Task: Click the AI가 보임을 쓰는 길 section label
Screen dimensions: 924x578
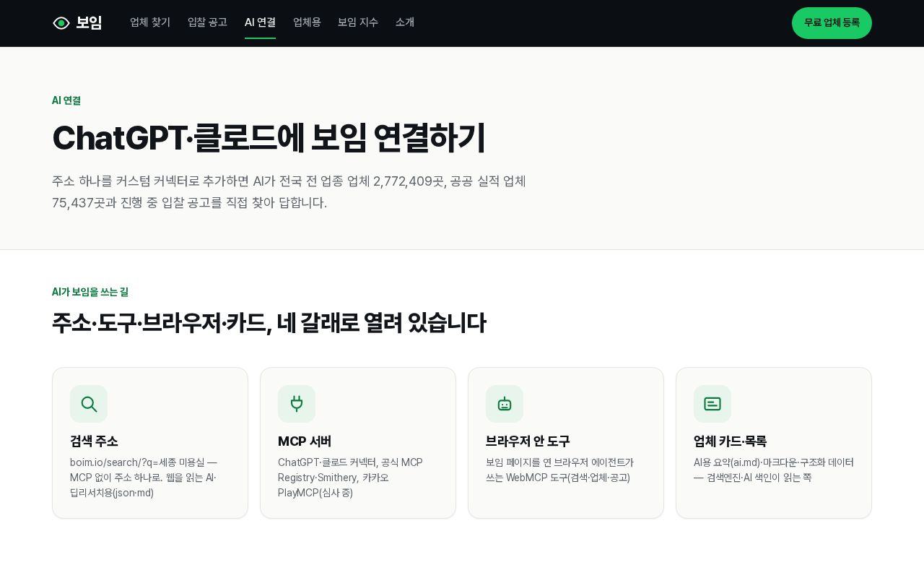Action: [x=90, y=292]
